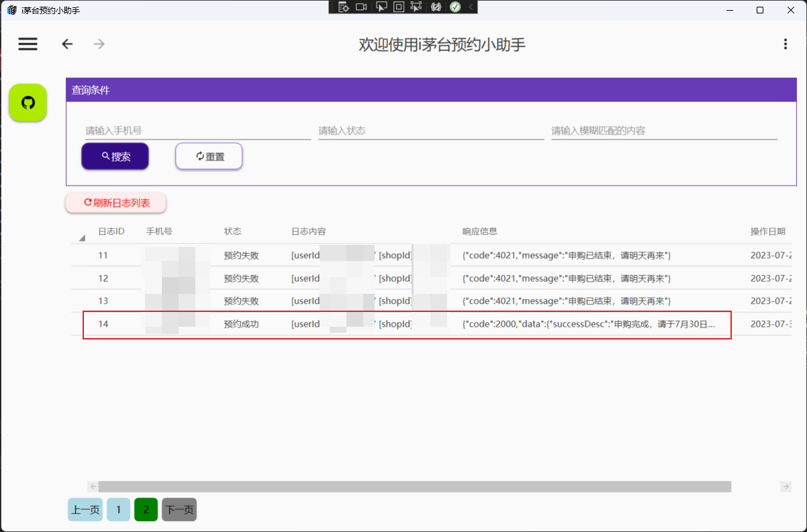Click the 搜索 search button
807x532 pixels.
(x=115, y=156)
